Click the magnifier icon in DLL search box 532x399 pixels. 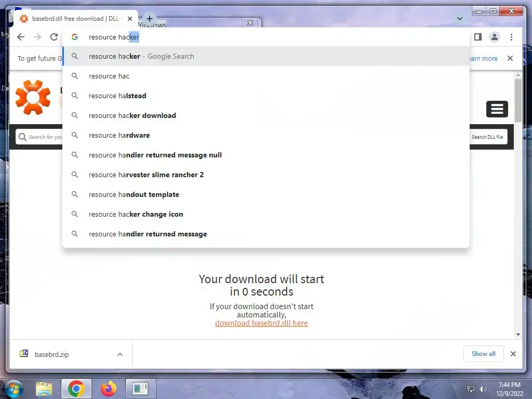click(22, 137)
